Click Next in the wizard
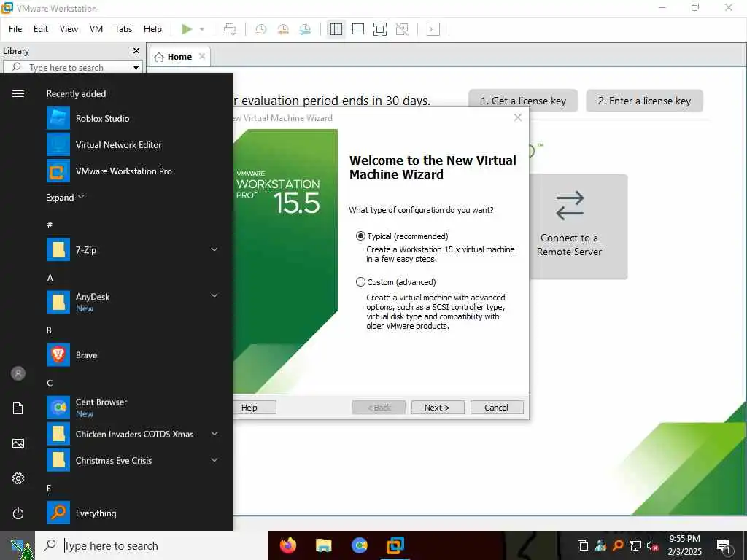This screenshot has width=747, height=560. (438, 408)
